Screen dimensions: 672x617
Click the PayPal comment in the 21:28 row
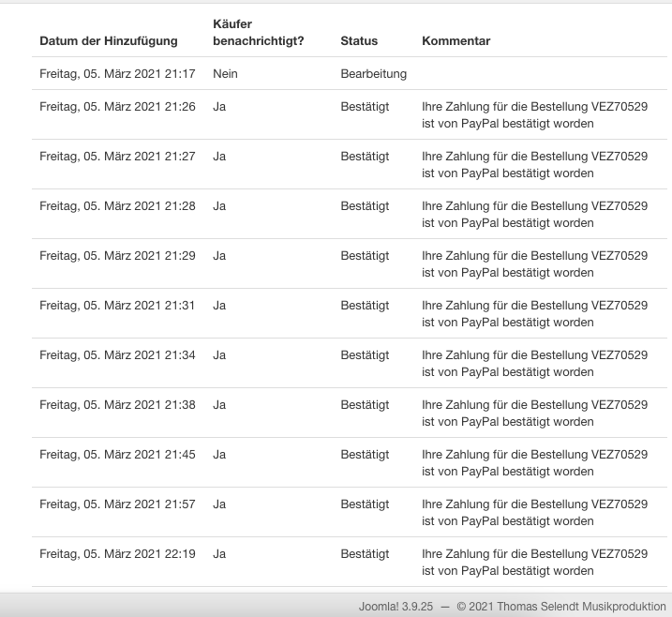pyautogui.click(x=534, y=215)
